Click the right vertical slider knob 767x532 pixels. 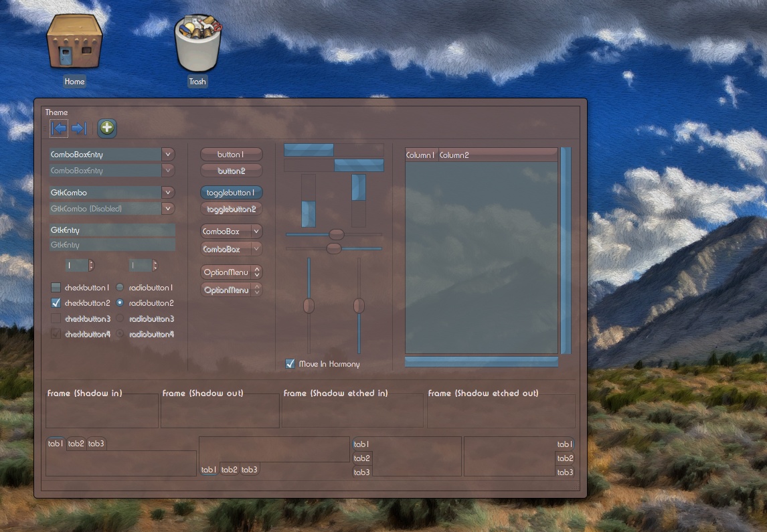point(359,306)
